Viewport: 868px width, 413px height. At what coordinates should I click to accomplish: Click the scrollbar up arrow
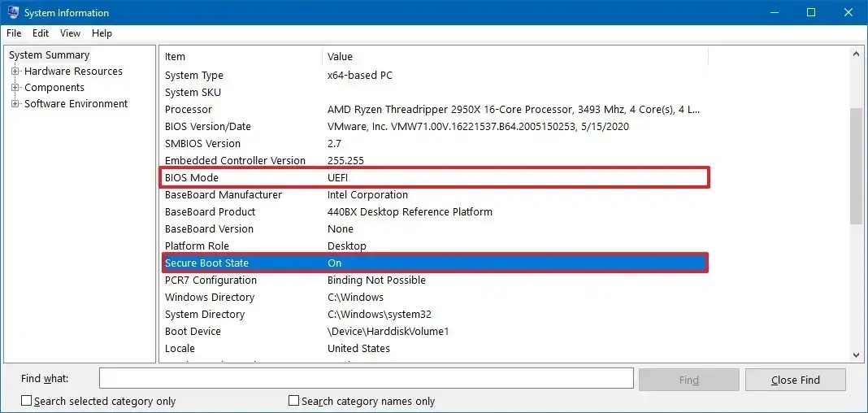tap(856, 54)
